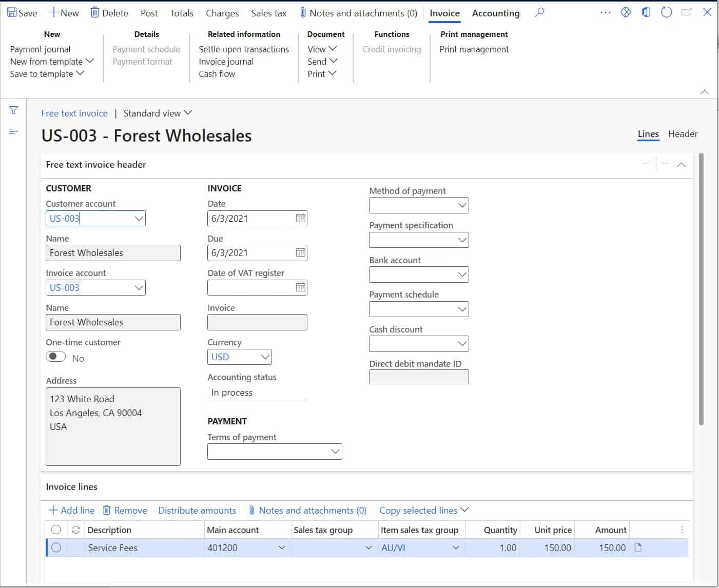This screenshot has height=588, width=719.
Task: Open Payment specification dropdown
Action: tap(462, 240)
